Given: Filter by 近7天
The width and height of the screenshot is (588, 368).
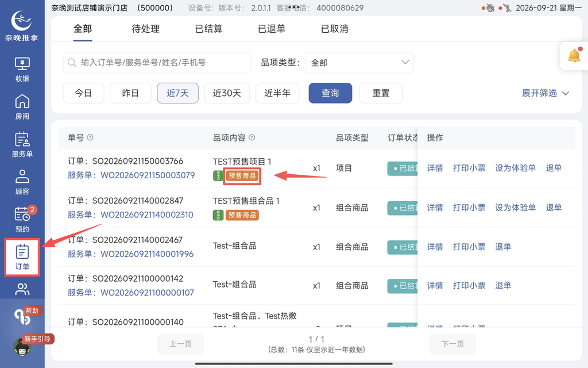Looking at the screenshot, I should tap(177, 93).
